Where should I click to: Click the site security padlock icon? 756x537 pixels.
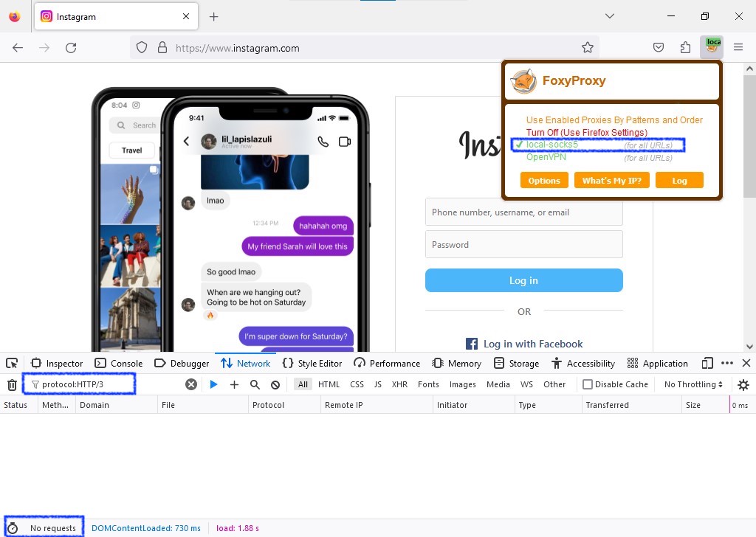pyautogui.click(x=162, y=48)
